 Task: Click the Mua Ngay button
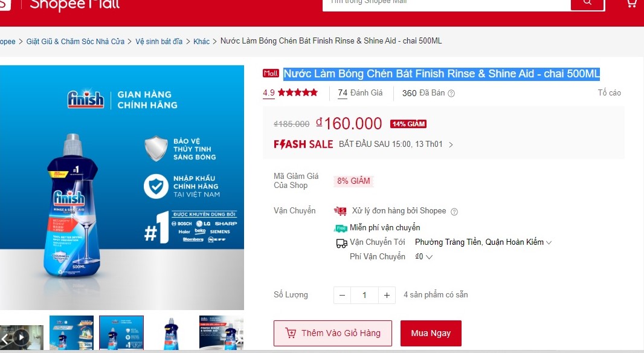point(431,333)
